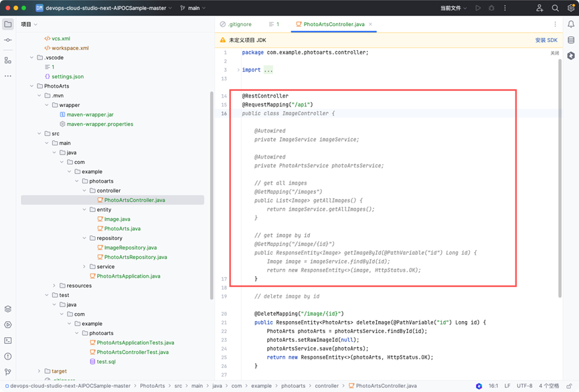Open the toolbar more actions vertical dots
The image size is (579, 392).
click(x=505, y=8)
